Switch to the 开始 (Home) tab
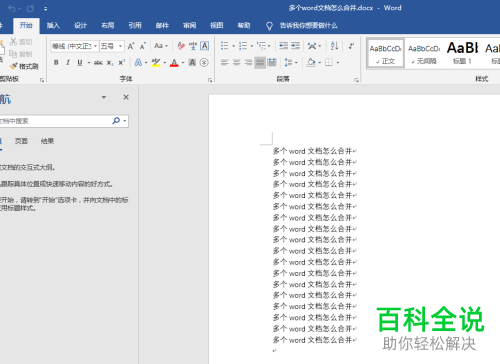 [26, 25]
